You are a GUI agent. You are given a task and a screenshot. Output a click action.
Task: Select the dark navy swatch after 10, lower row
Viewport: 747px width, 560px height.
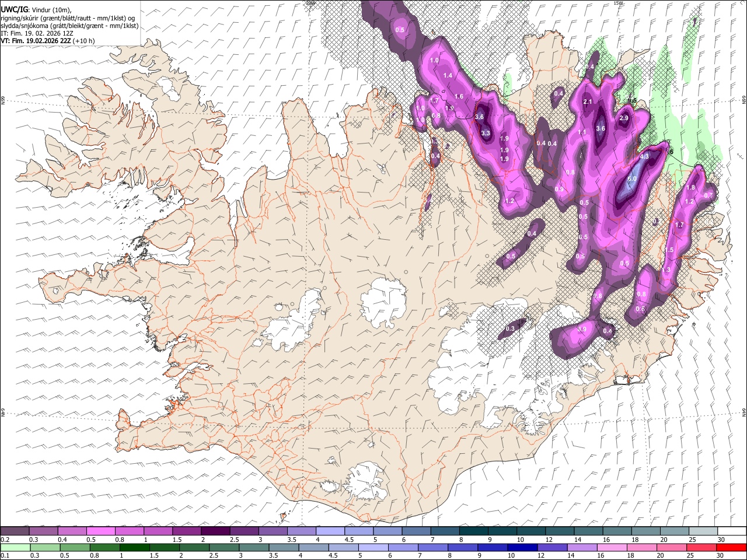522,547
